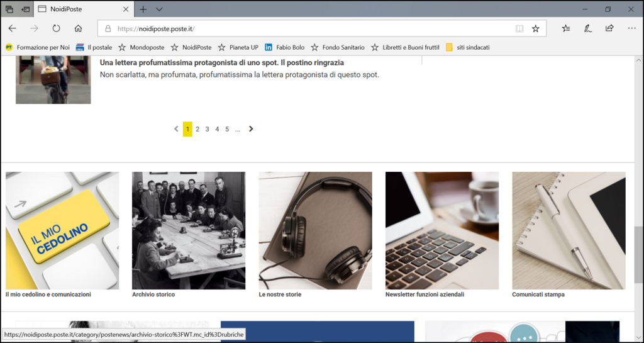Go to previous pagination page arrow

click(x=176, y=129)
